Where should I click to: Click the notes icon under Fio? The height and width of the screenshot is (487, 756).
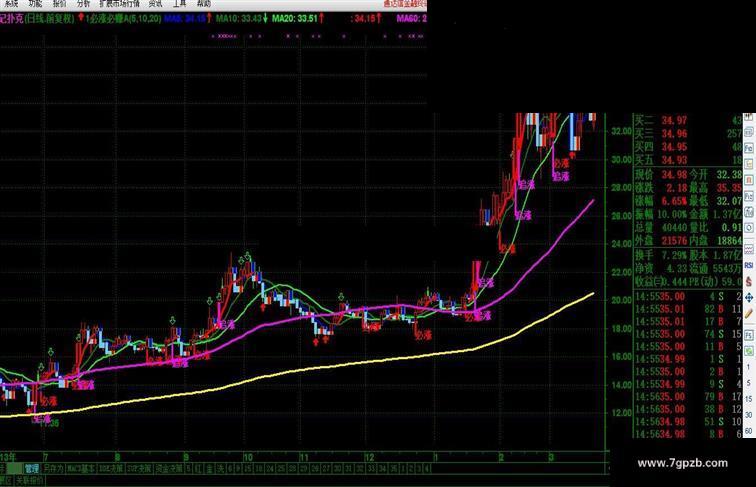(x=749, y=164)
